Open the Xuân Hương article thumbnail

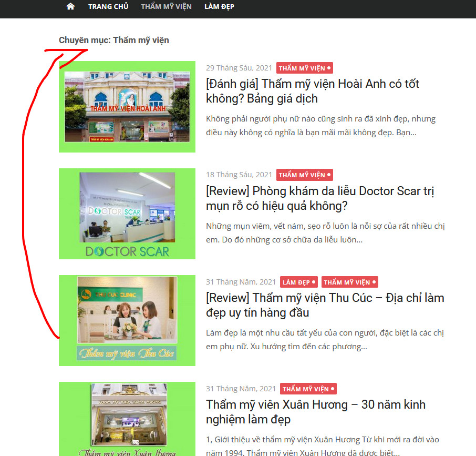click(127, 419)
